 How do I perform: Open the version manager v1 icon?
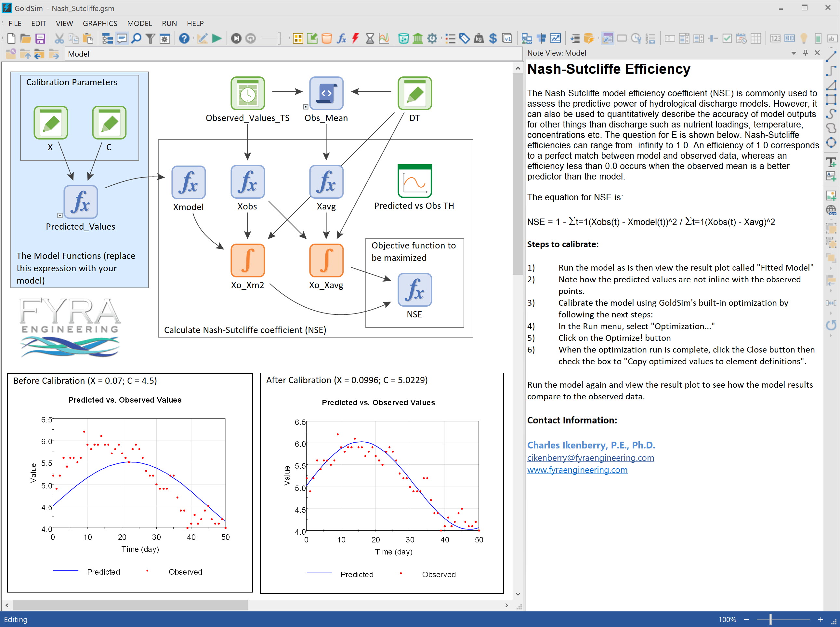click(507, 38)
